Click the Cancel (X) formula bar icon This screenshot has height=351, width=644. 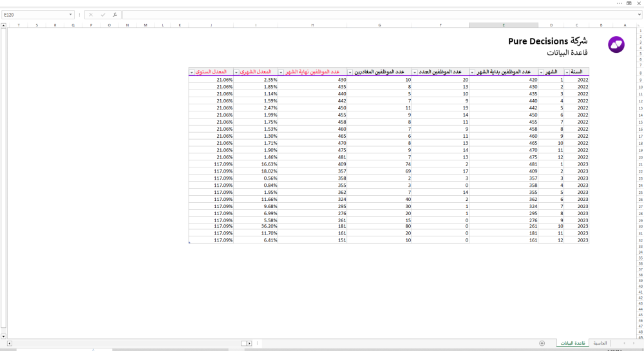(x=91, y=14)
